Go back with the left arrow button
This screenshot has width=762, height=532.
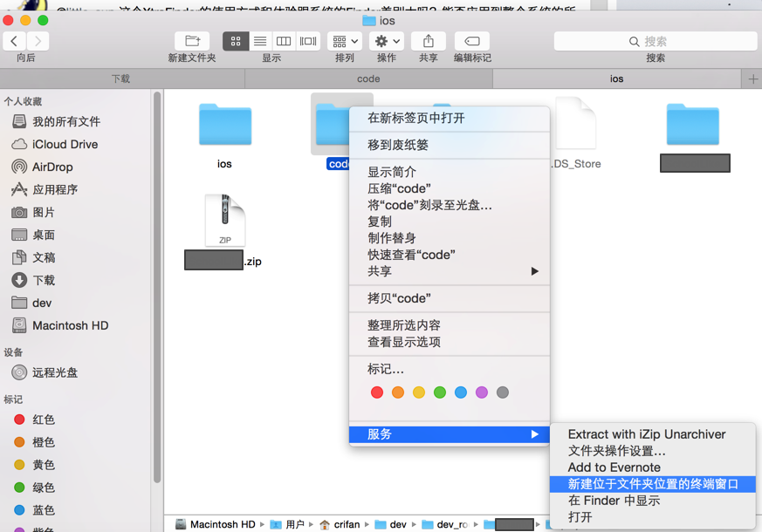point(14,41)
